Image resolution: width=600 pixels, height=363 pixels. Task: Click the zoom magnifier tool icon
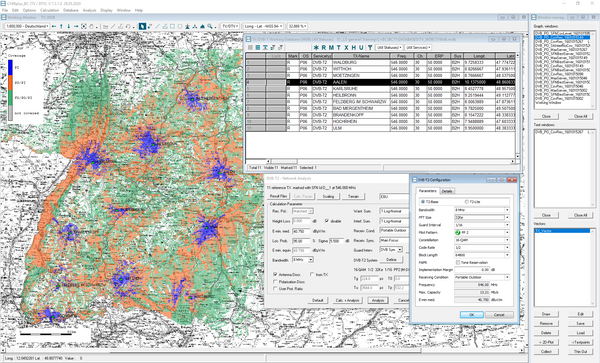210,26
